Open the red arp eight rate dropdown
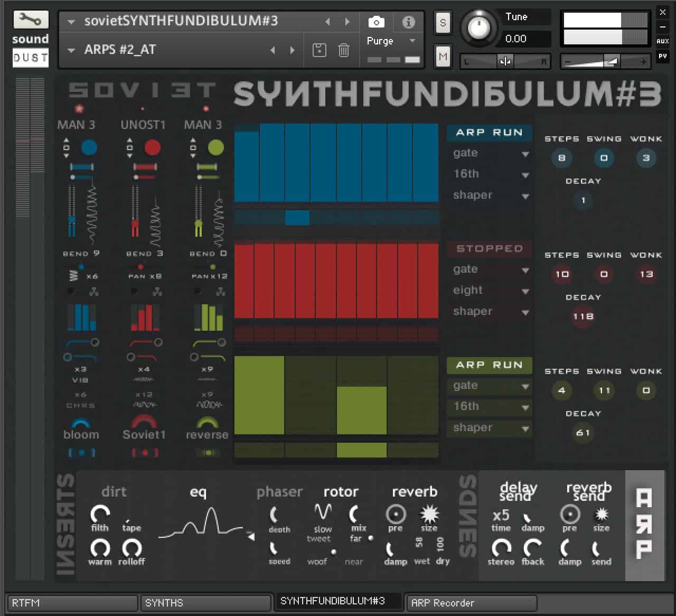Image resolution: width=676 pixels, height=616 pixels. tap(489, 290)
